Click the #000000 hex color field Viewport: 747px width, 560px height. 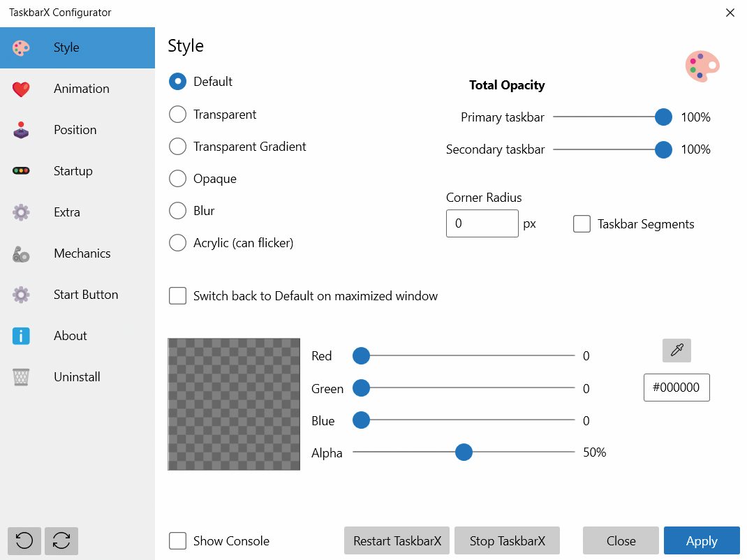click(x=676, y=388)
